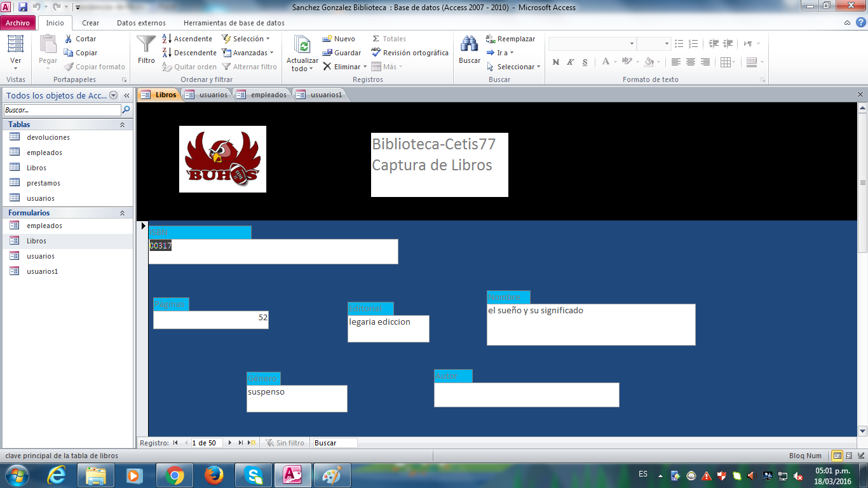Click the ISBN field containing 00317
This screenshot has height=488, width=868.
[273, 251]
